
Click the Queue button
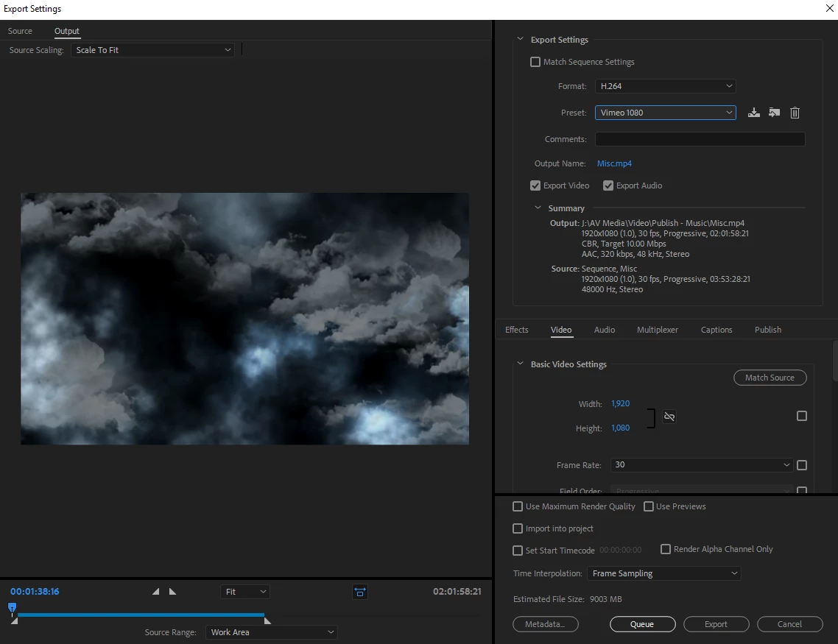click(642, 624)
